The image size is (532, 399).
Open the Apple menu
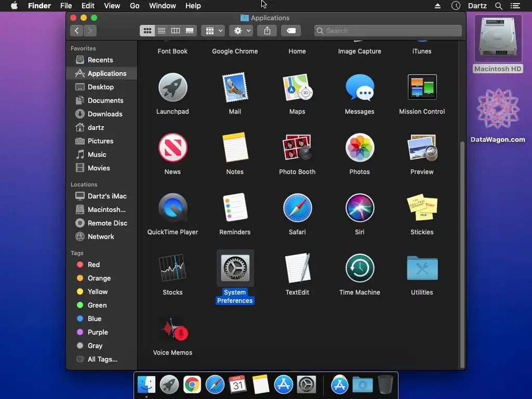tap(14, 6)
